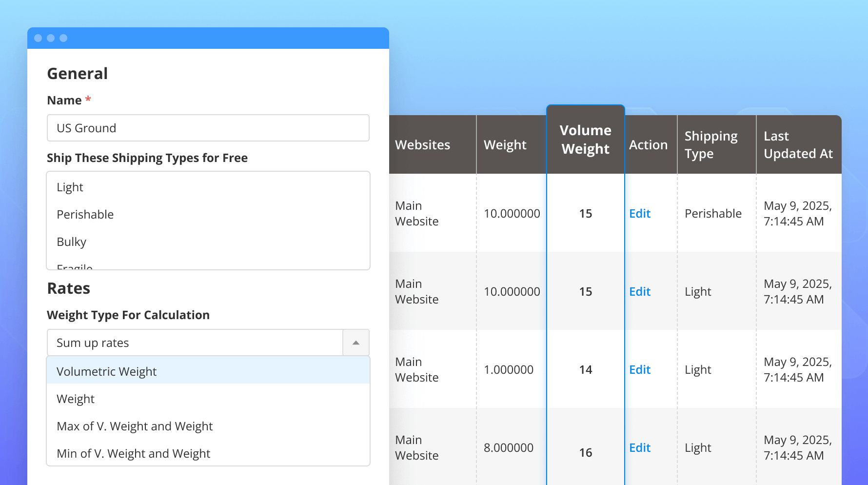Click the Action column header
The height and width of the screenshot is (485, 868).
click(648, 145)
